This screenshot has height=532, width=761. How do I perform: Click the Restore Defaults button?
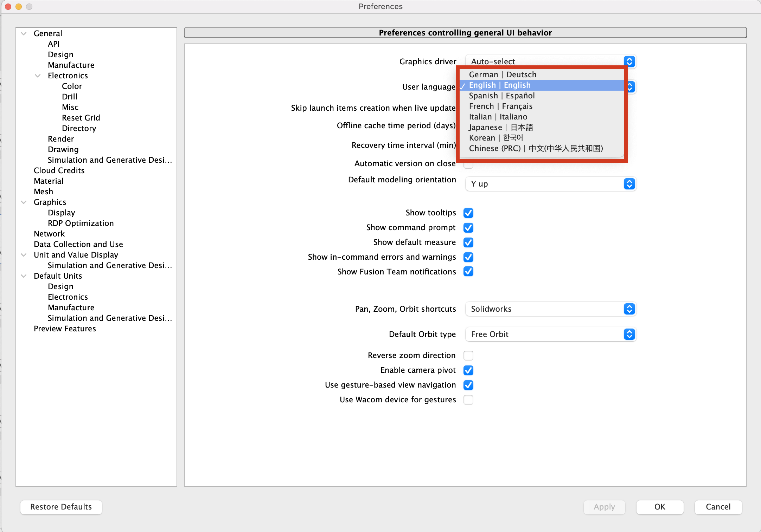[x=61, y=507]
